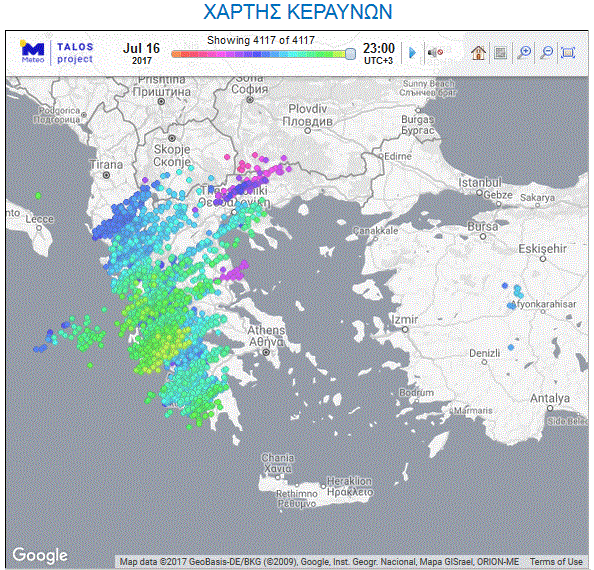This screenshot has width=594, height=570.
Task: Open the Google logo link
Action: [x=40, y=556]
